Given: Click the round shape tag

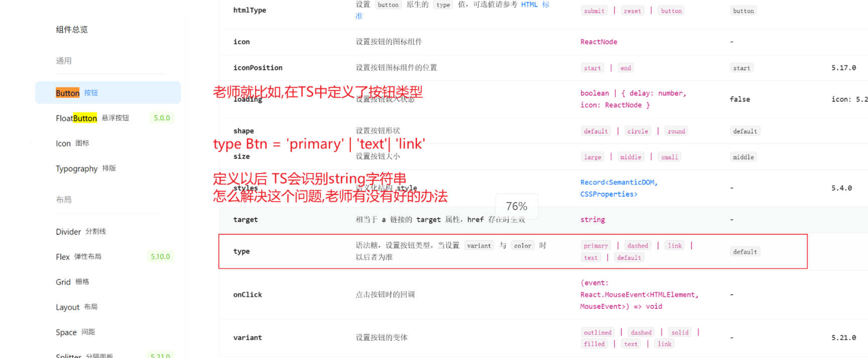Looking at the screenshot, I should point(676,131).
